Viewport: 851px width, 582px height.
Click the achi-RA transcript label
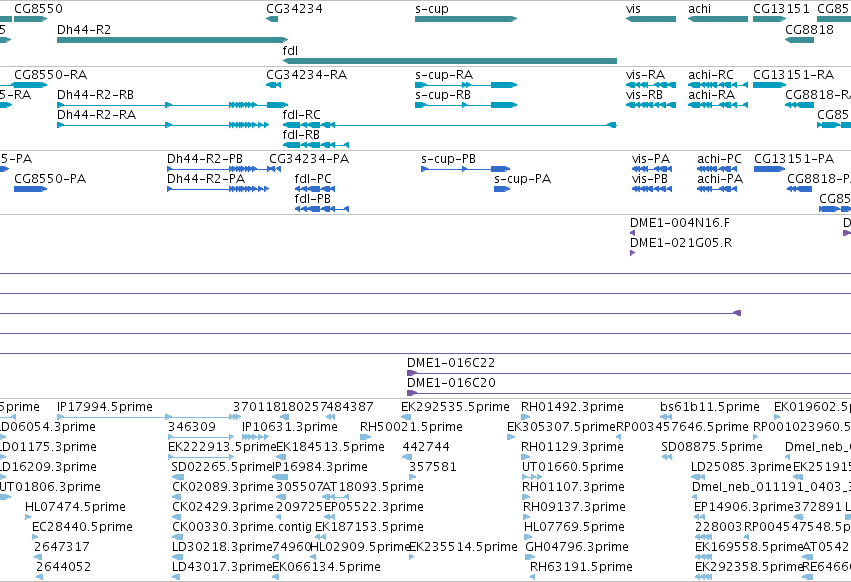coord(712,94)
